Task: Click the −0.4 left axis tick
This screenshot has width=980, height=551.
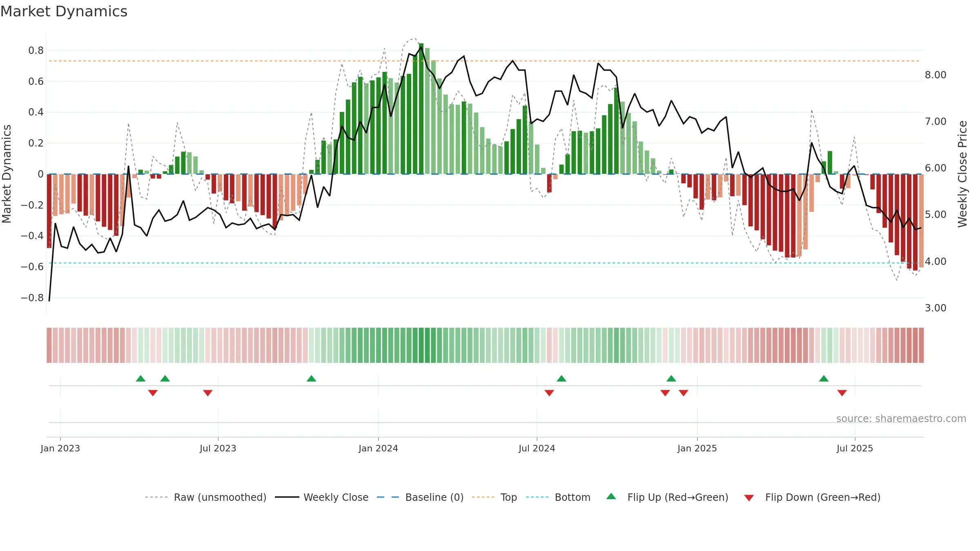Action: coord(32,236)
